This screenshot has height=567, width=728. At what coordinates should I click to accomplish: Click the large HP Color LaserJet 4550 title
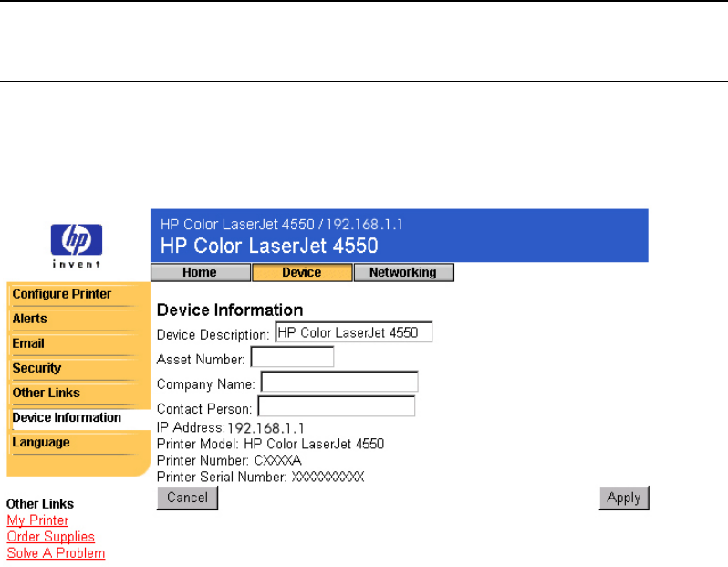point(269,246)
